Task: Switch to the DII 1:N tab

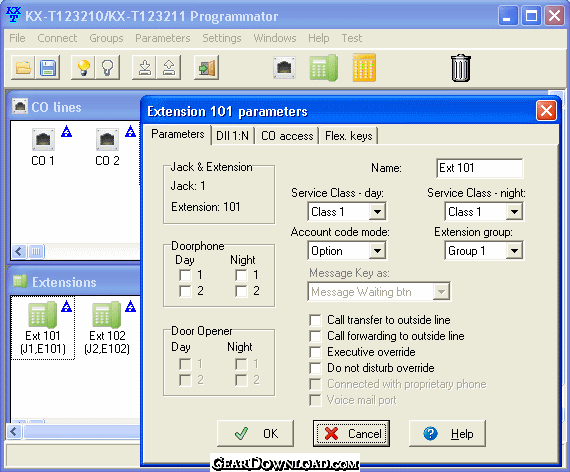Action: (x=233, y=136)
